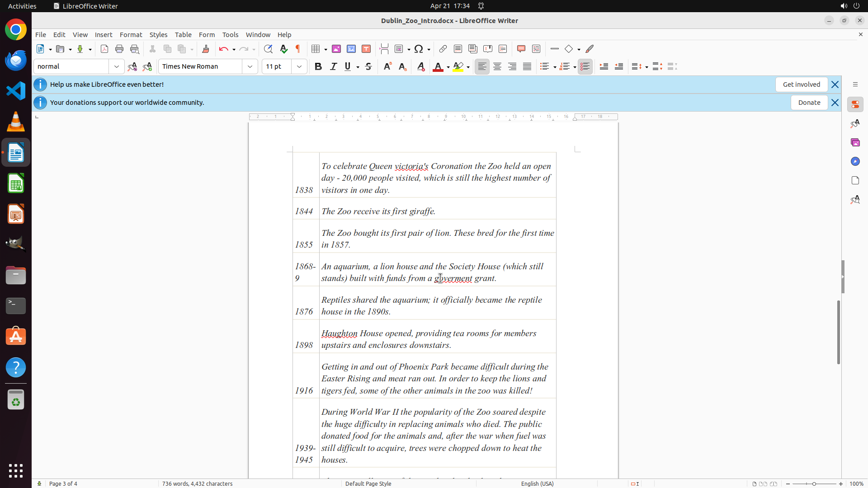Open Find & Replace tool

click(268, 49)
